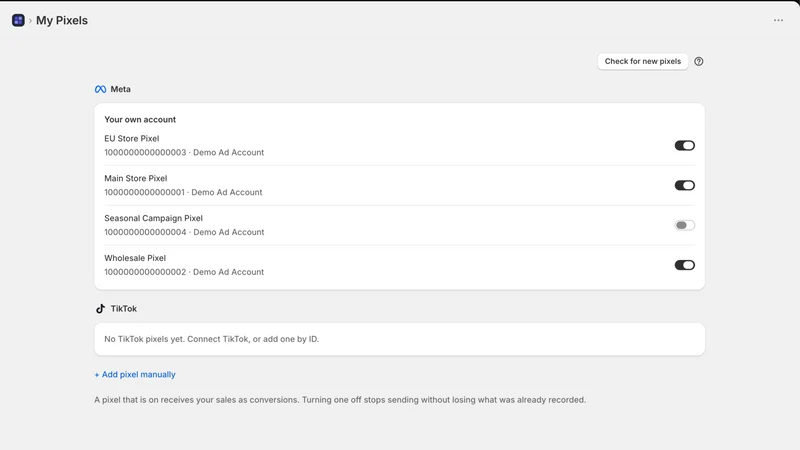Click the app icon in breadcrumb

click(18, 20)
